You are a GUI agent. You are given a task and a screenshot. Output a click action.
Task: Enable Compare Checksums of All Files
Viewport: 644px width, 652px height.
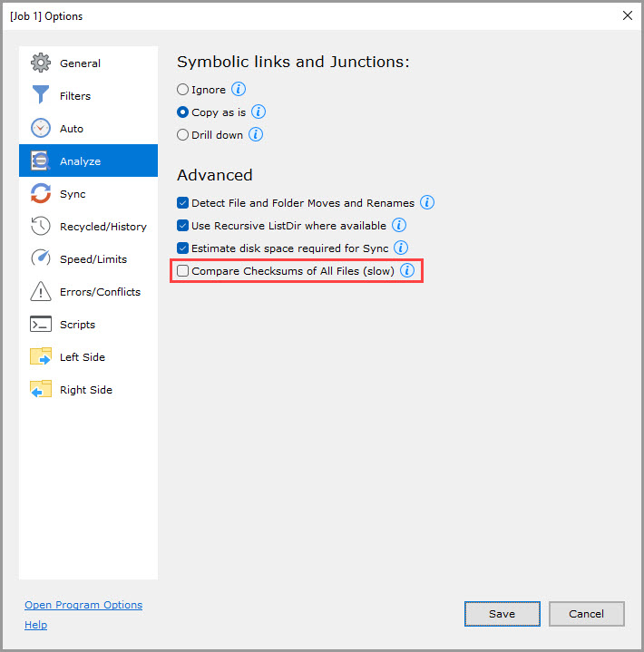[183, 271]
